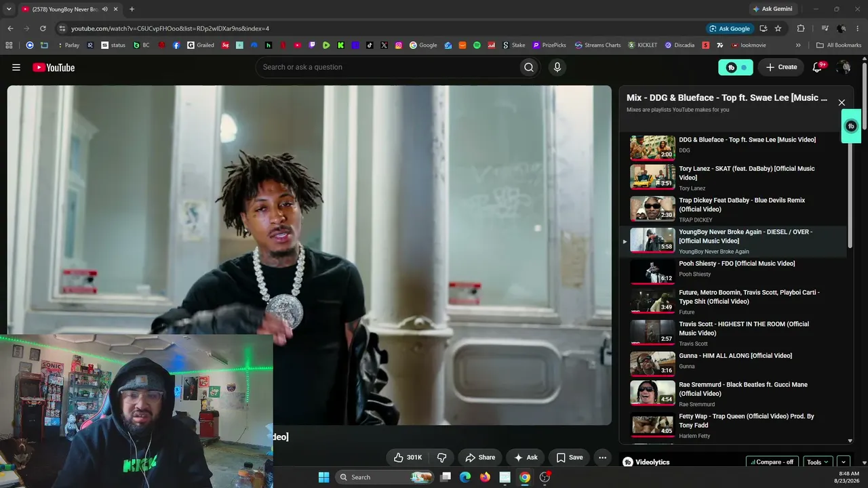The height and width of the screenshot is (488, 868).
Task: Play Rae Sremmurd - Black Beatles video
Action: click(734, 394)
